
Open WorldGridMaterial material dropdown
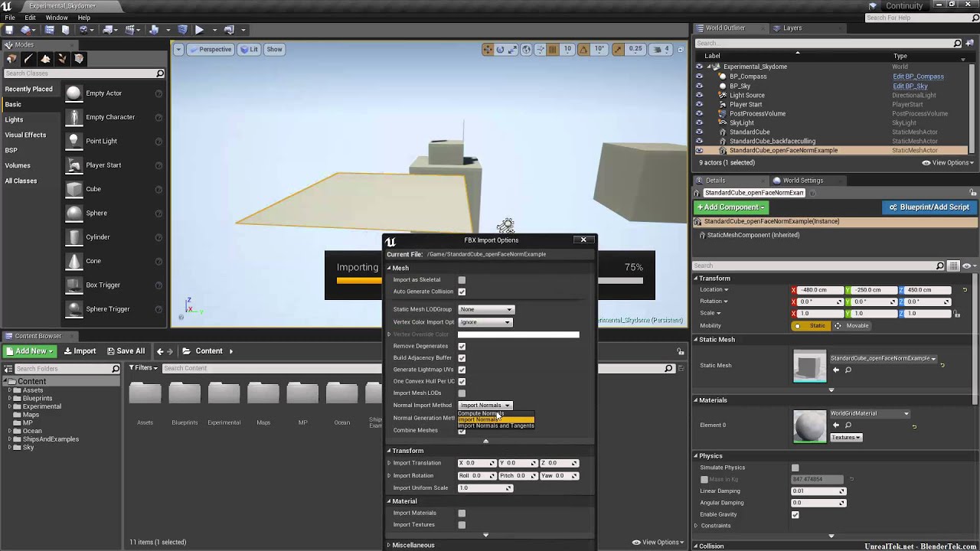pyautogui.click(x=870, y=413)
